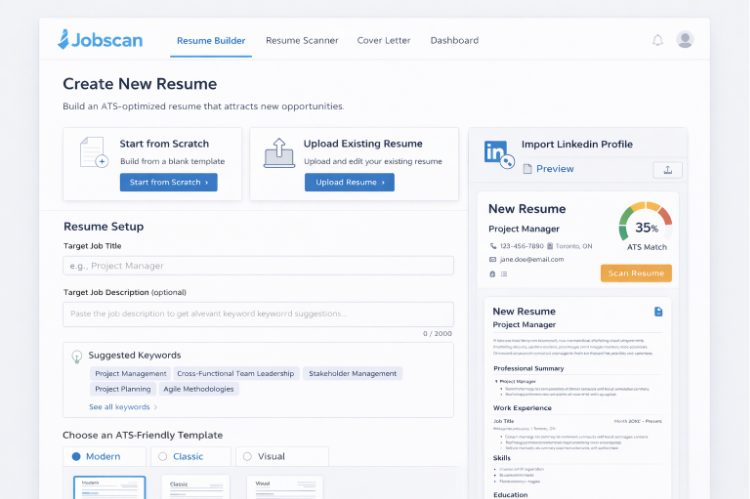Click the export upload icon button
Screen dimensions: 750x499
pyautogui.click(x=668, y=170)
